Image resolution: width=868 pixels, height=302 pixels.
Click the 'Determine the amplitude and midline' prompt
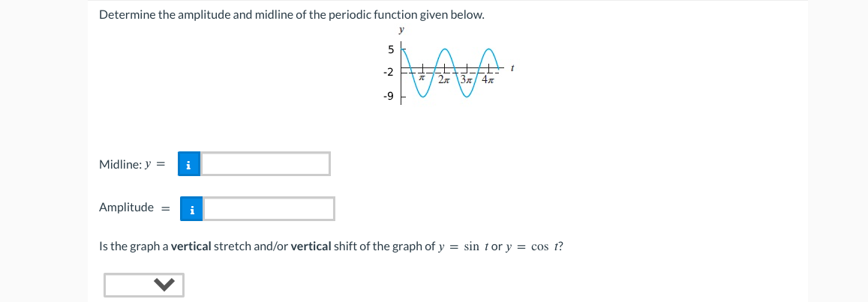tap(292, 15)
